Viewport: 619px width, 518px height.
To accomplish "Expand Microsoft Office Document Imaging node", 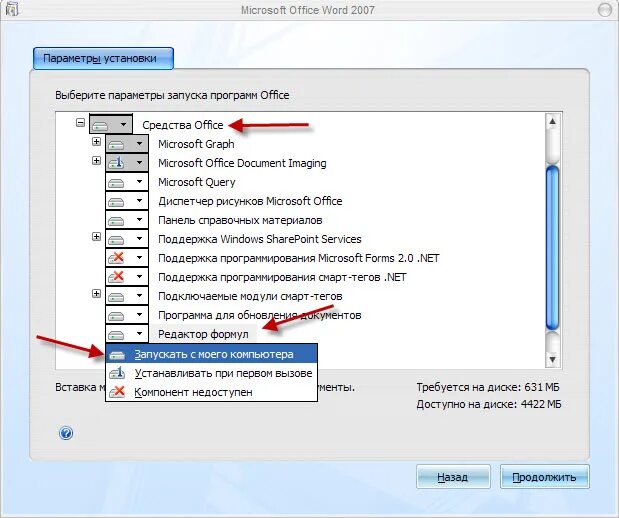I will click(96, 161).
